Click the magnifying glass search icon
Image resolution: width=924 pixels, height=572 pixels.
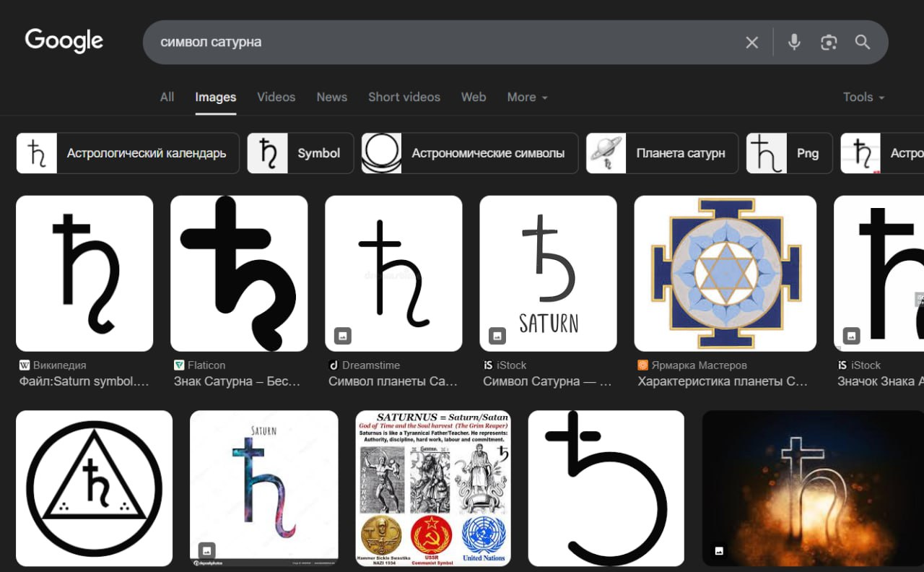[863, 43]
